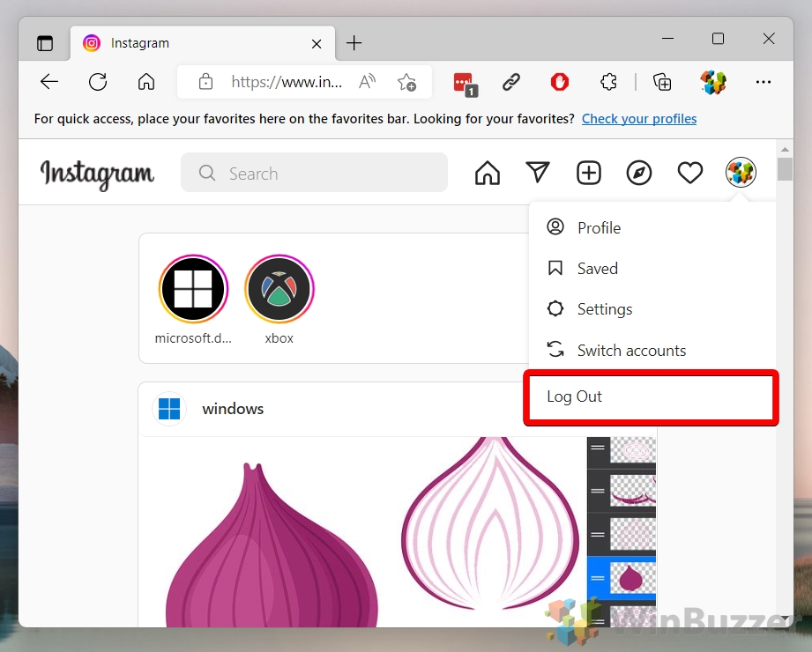Viewport: 812px width, 652px height.
Task: Maximize the Edge browser window
Action: [718, 39]
